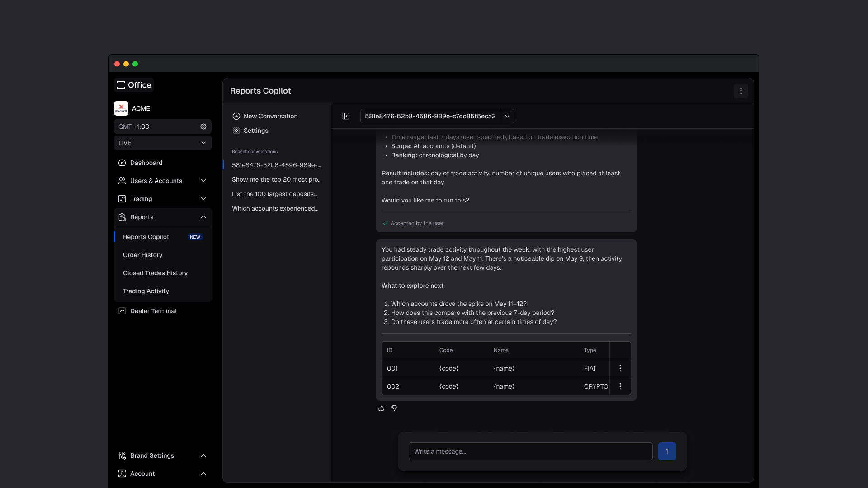The width and height of the screenshot is (868, 488).
Task: Click the Trading chart icon
Action: click(122, 199)
